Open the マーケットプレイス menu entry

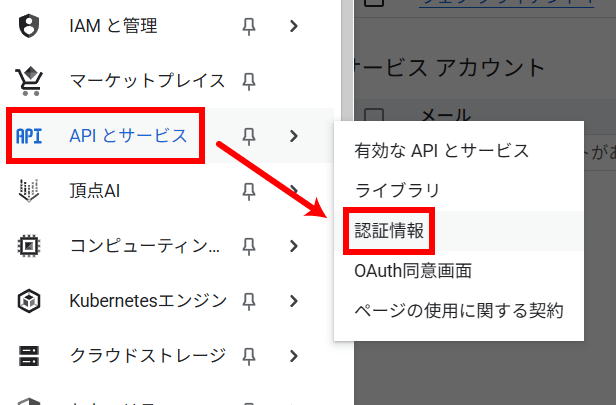click(167, 81)
